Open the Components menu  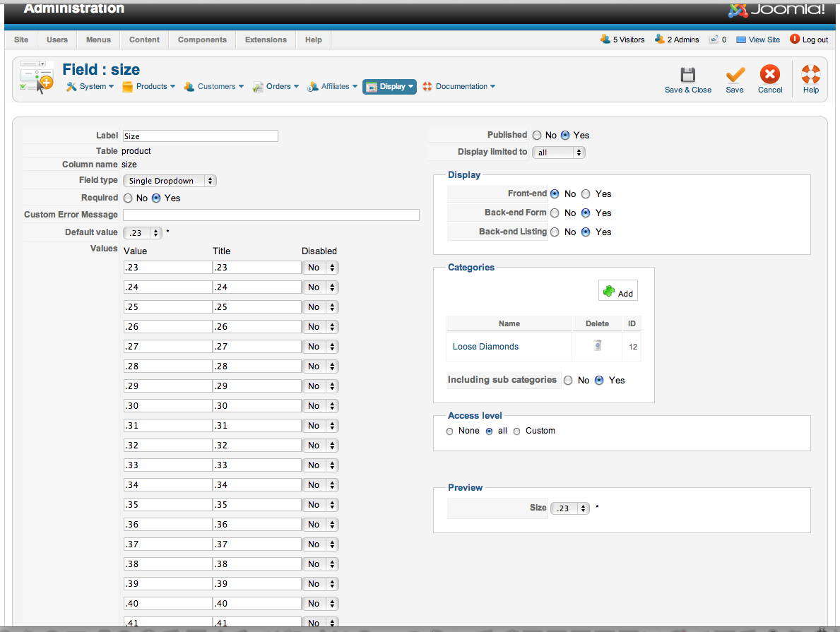click(x=203, y=40)
